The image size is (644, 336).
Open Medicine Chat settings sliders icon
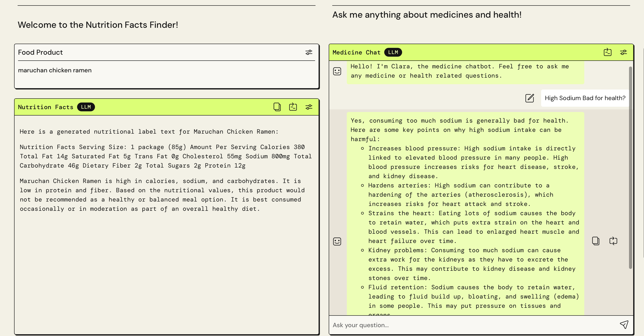pyautogui.click(x=624, y=52)
